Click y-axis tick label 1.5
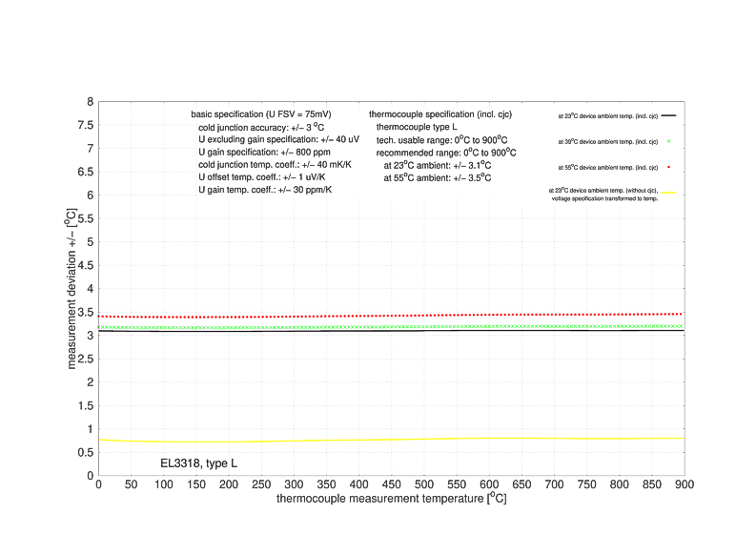Image resolution: width=756 pixels, height=535 pixels. point(86,405)
